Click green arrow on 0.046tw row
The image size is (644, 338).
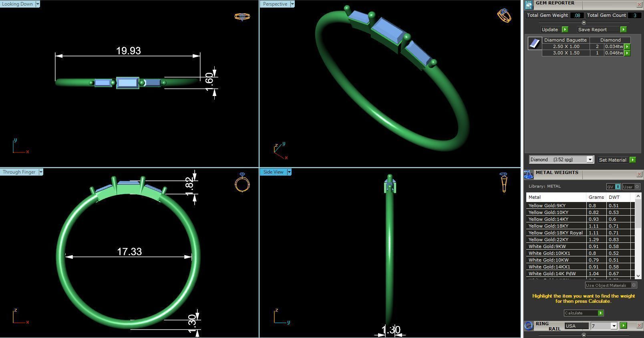pyautogui.click(x=627, y=53)
